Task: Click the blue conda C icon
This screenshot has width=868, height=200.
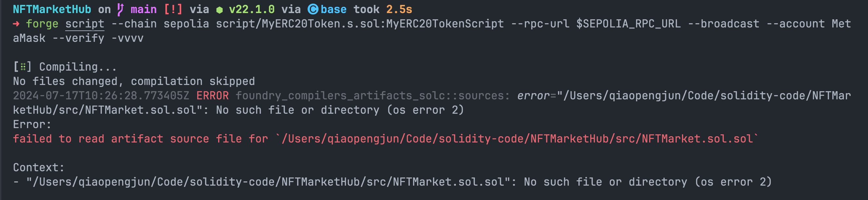Action: pos(313,9)
